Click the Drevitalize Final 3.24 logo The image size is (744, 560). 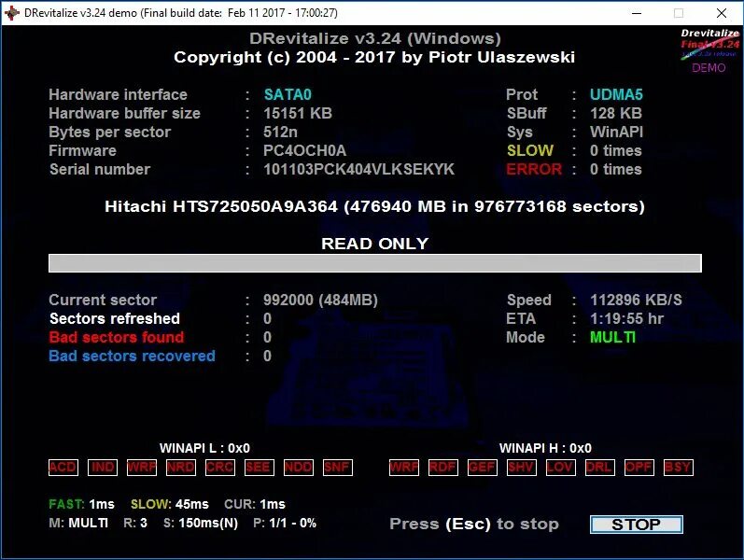click(x=709, y=43)
